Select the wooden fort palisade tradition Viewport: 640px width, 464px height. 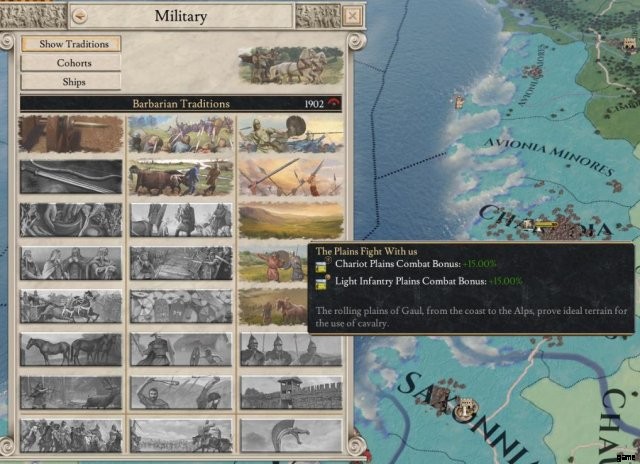click(x=291, y=393)
